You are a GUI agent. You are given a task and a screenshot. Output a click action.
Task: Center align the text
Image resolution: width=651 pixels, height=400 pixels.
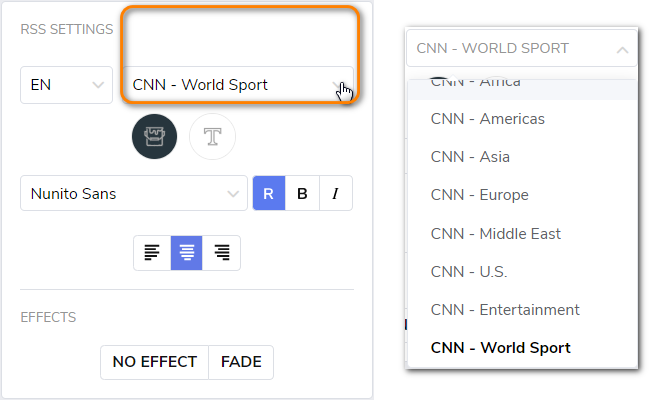[186, 253]
